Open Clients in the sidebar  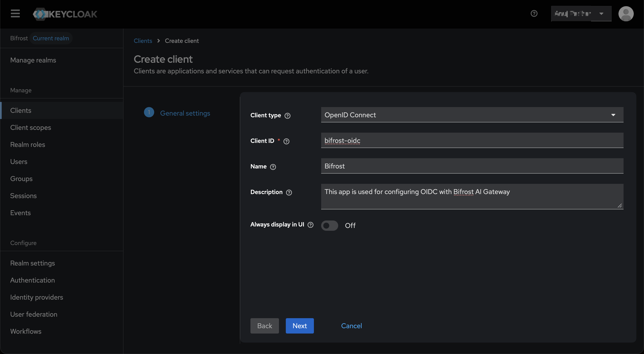coord(62,110)
